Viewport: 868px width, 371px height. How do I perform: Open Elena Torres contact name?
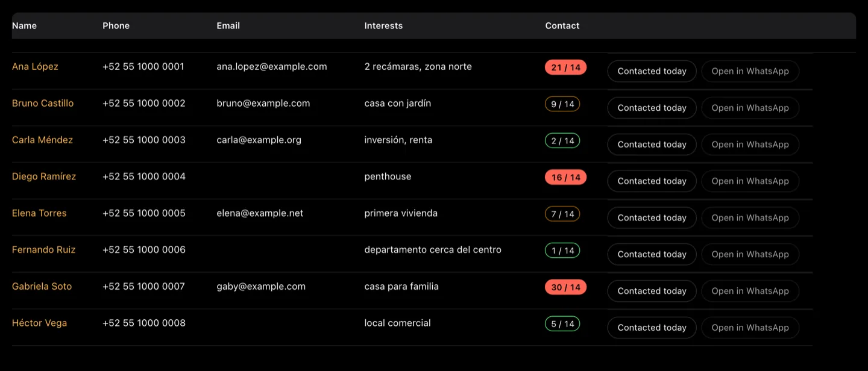(39, 213)
